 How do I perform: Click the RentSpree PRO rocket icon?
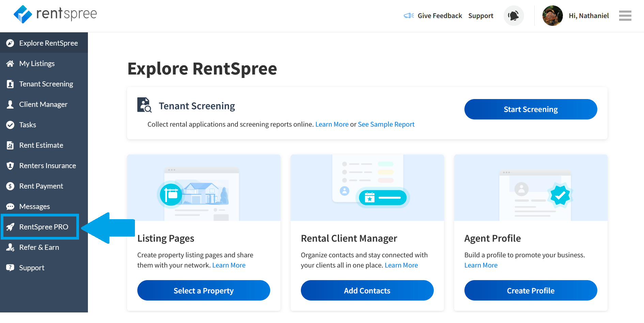(x=11, y=227)
